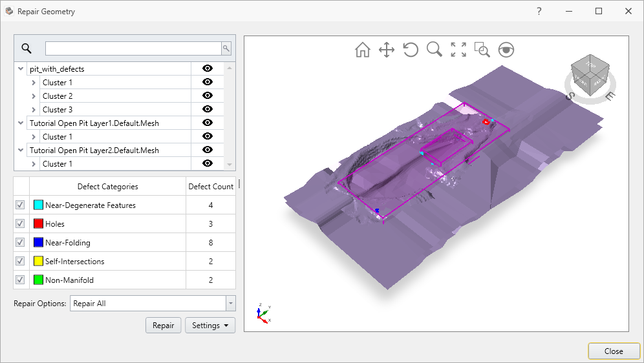Click the tree scrollbar down arrow
644x363 pixels.
coord(229,165)
